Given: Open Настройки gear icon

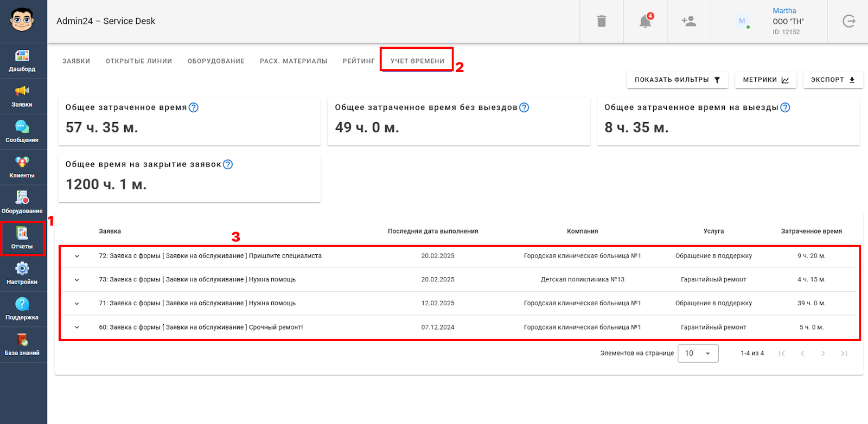Looking at the screenshot, I should point(22,269).
